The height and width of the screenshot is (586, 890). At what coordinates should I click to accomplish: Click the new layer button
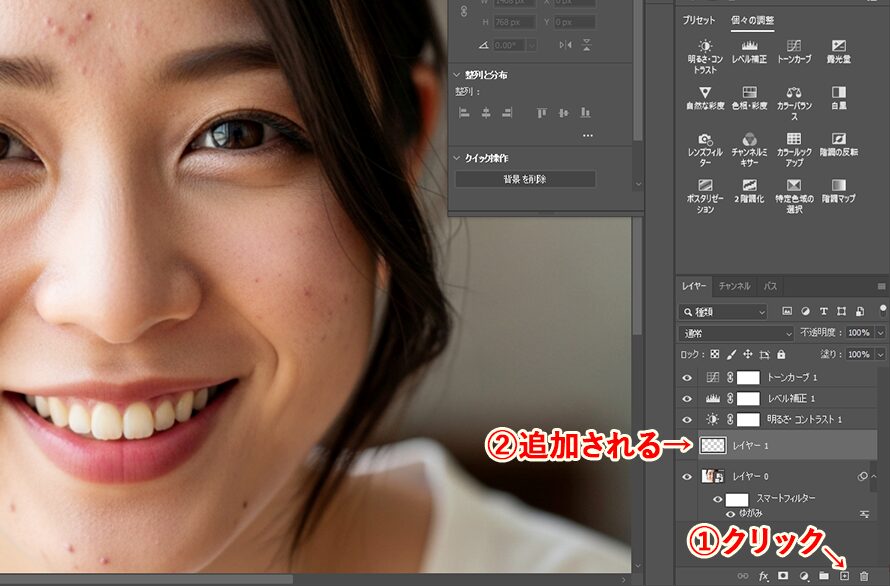pos(845,575)
